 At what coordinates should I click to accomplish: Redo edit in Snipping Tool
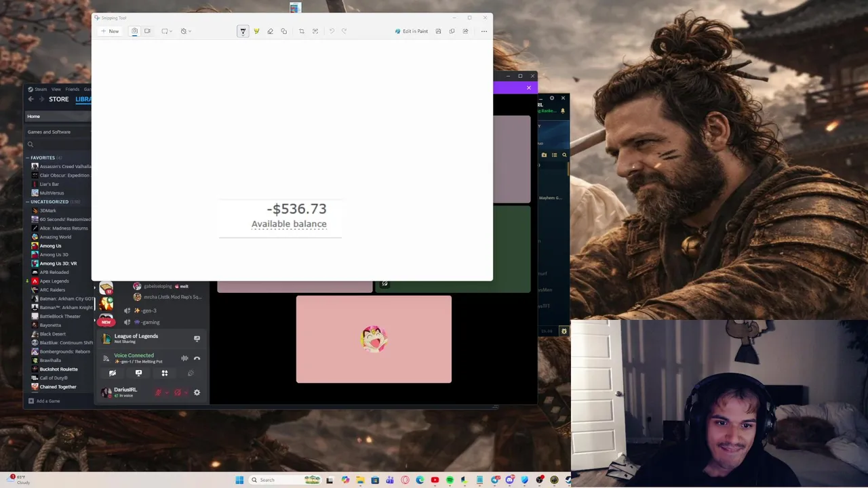344,31
